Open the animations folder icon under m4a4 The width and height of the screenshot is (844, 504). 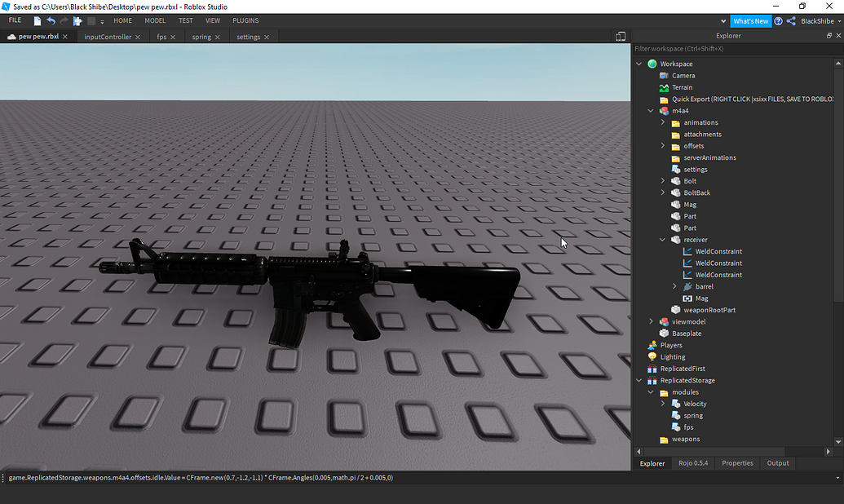(674, 122)
